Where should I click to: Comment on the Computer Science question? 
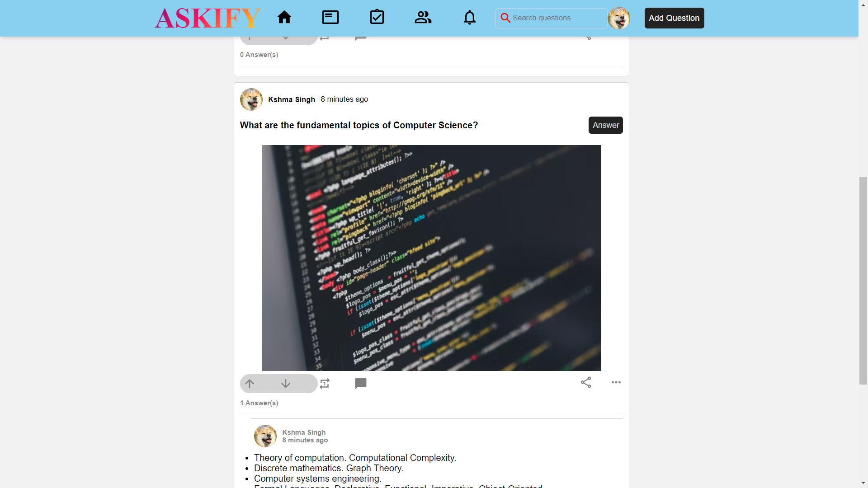click(360, 383)
